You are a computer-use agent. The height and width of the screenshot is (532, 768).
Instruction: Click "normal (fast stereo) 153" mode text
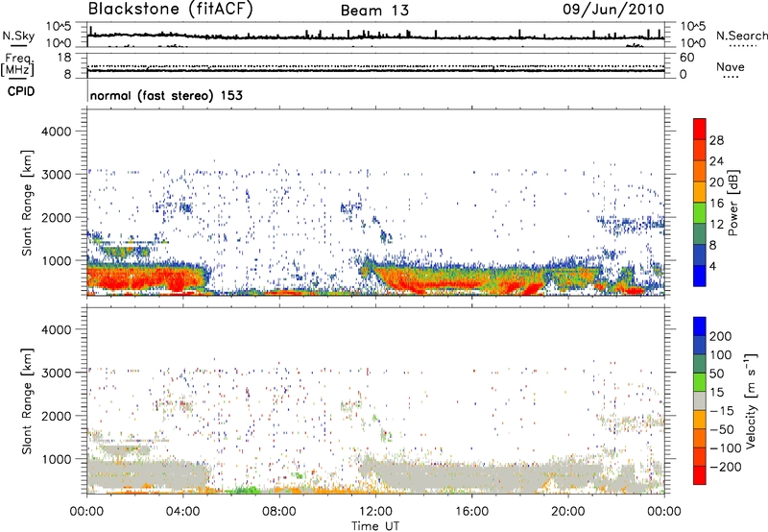pos(166,96)
